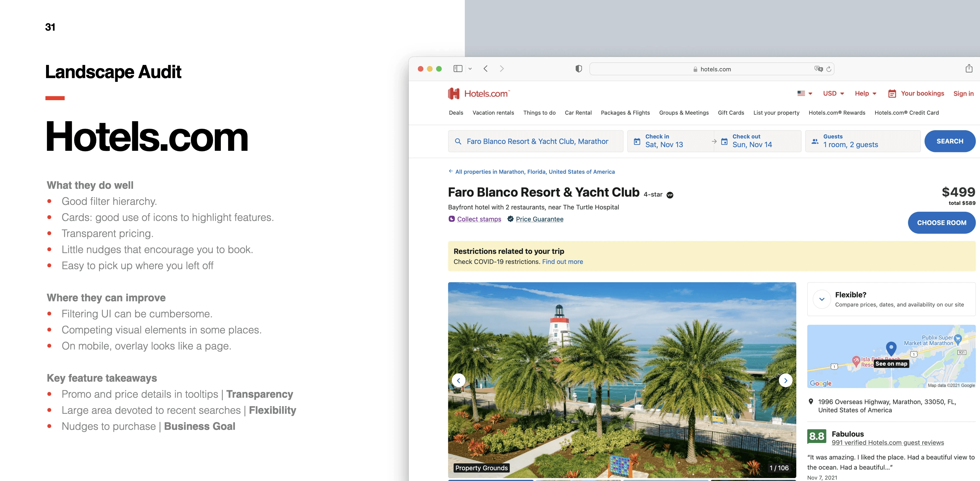Open Hotels.com Rewards in navigation
This screenshot has height=481, width=980.
point(837,113)
